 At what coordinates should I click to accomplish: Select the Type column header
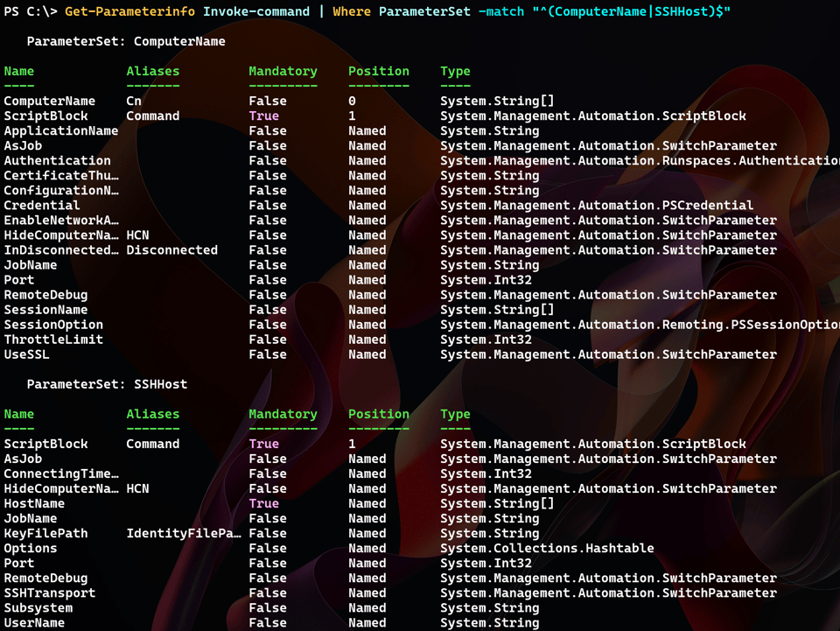tap(455, 71)
